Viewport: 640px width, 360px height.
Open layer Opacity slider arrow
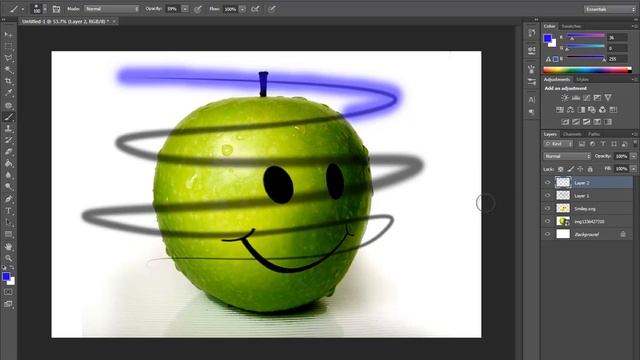click(x=633, y=156)
